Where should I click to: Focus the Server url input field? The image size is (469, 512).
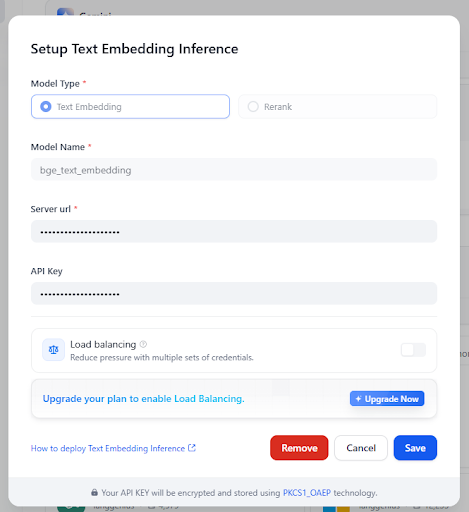pyautogui.click(x=234, y=231)
